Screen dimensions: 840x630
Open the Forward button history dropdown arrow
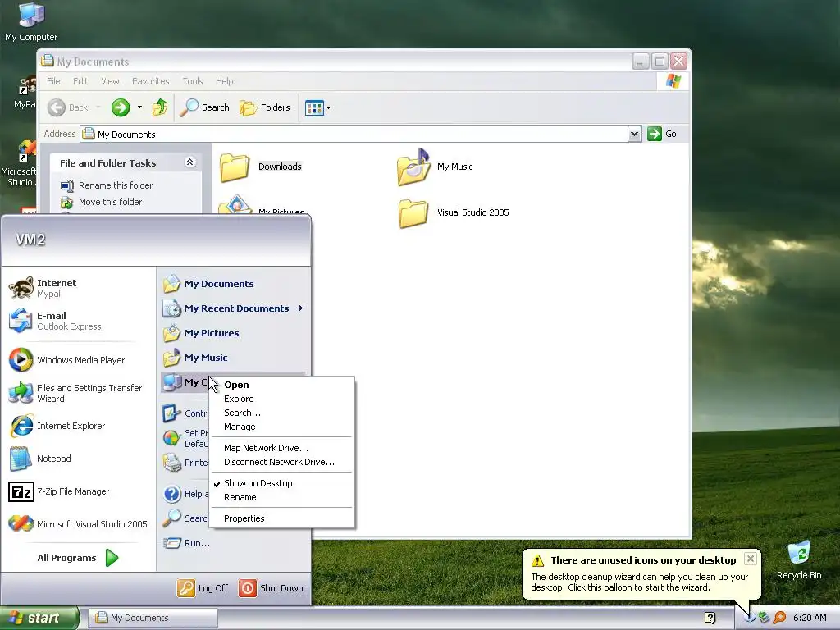pos(139,107)
